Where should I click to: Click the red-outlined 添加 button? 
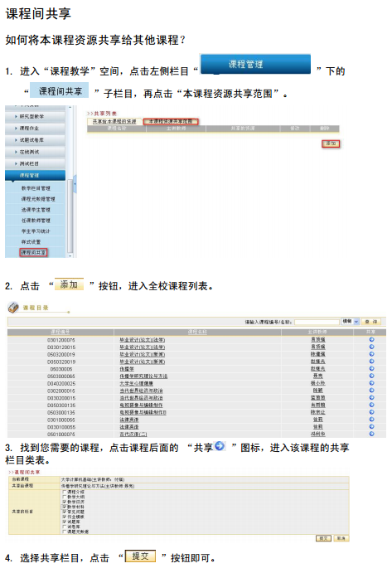pyautogui.click(x=331, y=143)
